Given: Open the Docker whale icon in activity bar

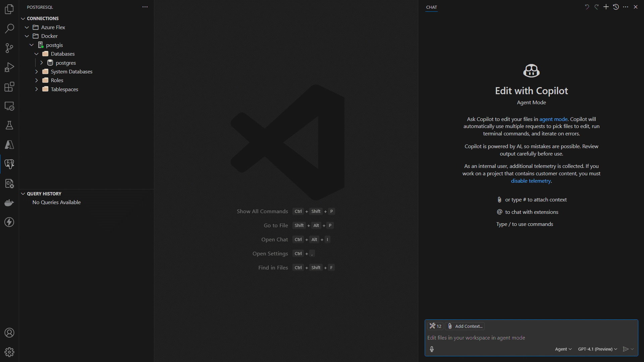Looking at the screenshot, I should click(9, 203).
